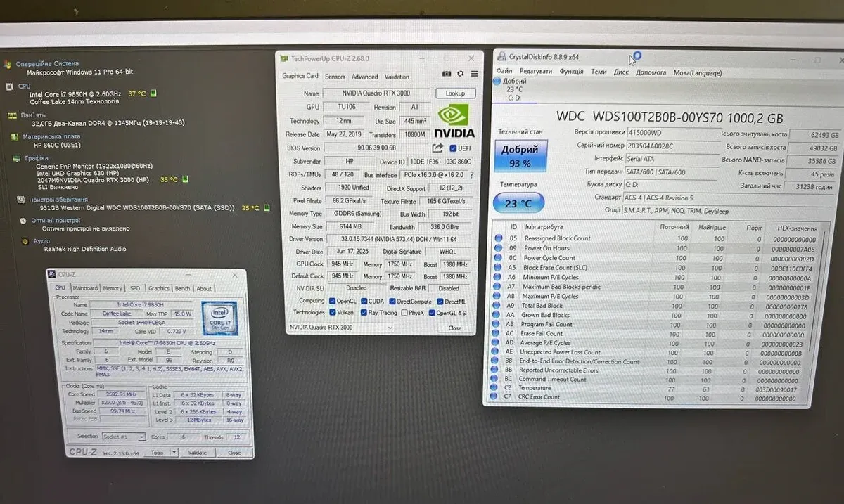Toggle the PhysX checkbox
Viewport: 844px width, 504px height.
click(405, 313)
